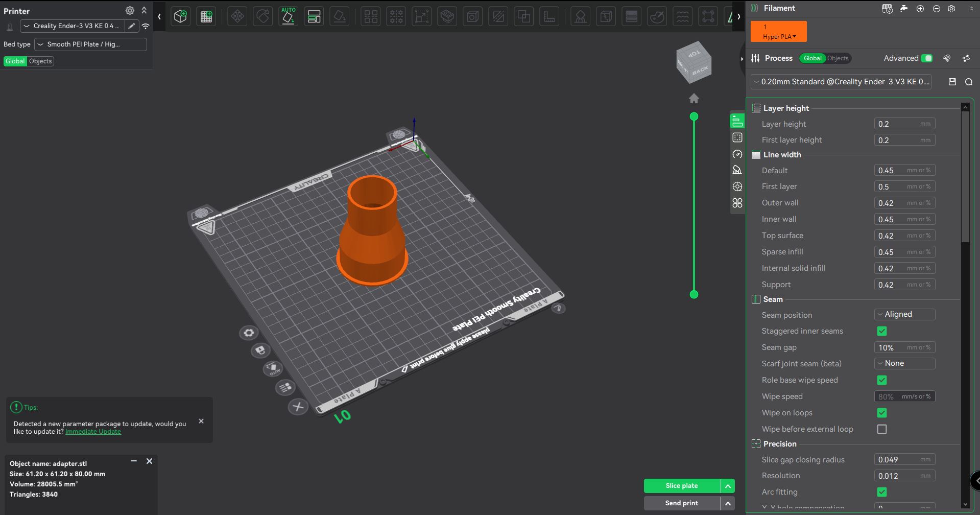Click the Slice plate button
Viewport: 980px width, 515px height.
[x=682, y=486]
